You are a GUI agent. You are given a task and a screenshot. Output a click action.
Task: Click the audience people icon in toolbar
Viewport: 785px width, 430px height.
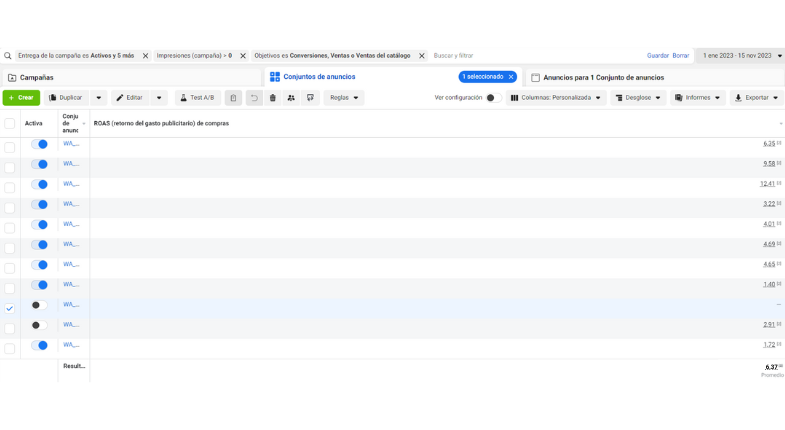coord(291,98)
